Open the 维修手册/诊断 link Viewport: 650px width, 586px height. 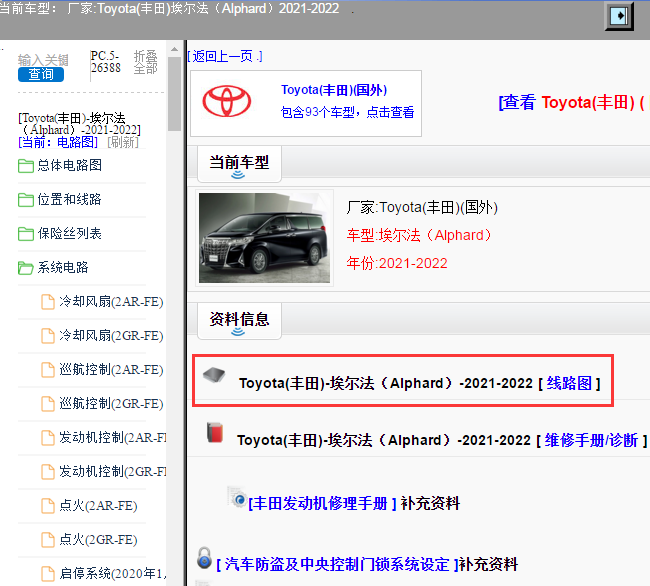click(x=591, y=440)
